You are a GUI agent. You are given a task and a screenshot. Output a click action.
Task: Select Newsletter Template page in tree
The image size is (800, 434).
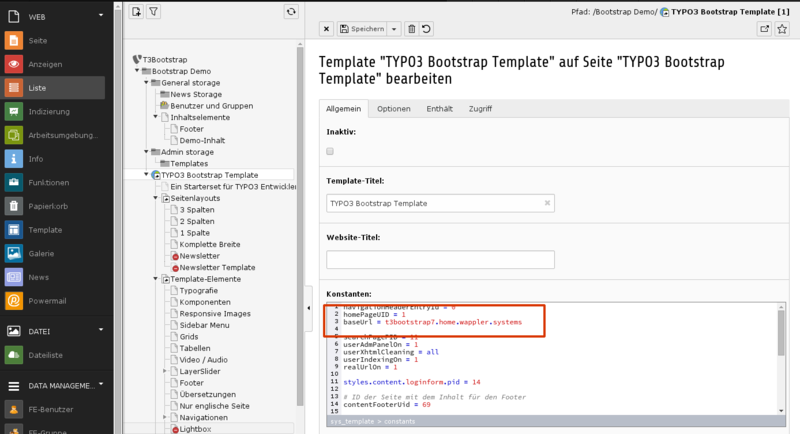pyautogui.click(x=217, y=267)
